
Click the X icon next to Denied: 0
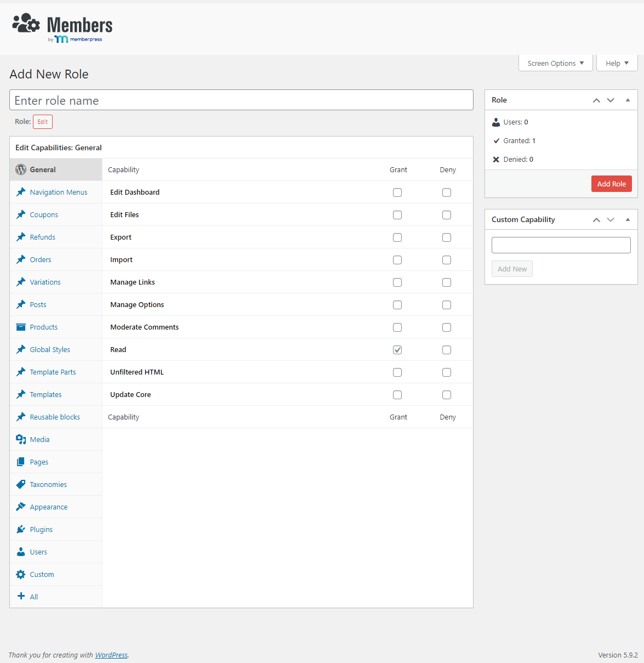pos(496,160)
